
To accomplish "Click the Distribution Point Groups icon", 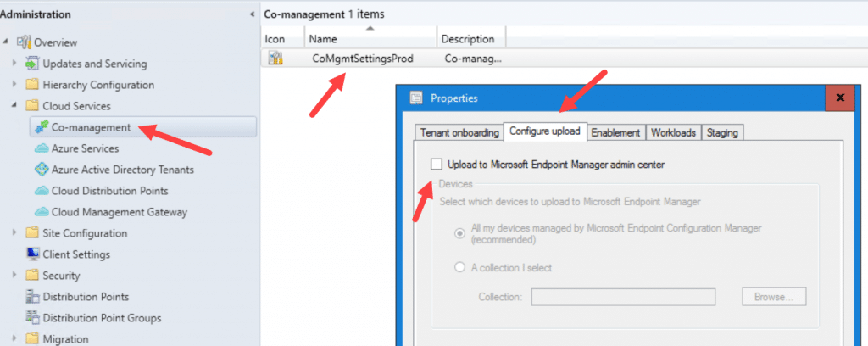I will [x=32, y=318].
